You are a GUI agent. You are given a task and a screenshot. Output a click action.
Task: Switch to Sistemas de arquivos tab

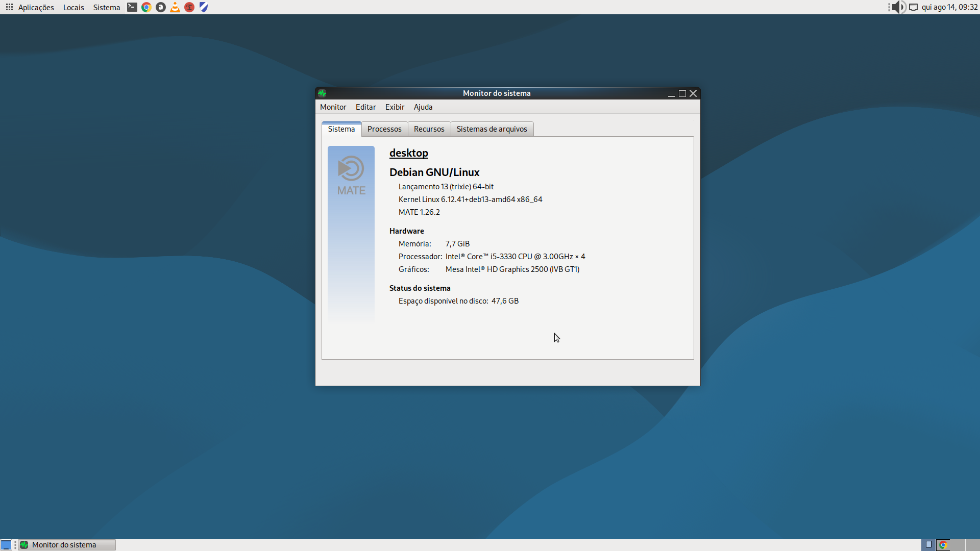492,129
